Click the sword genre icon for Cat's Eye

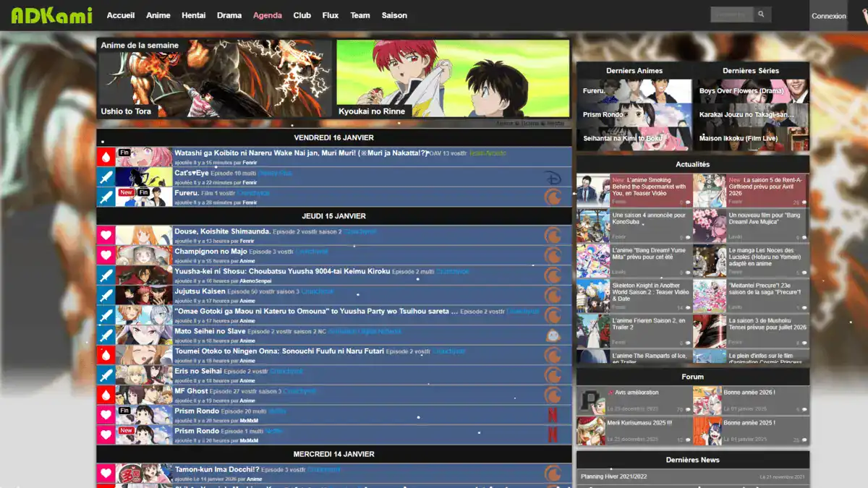tap(106, 177)
